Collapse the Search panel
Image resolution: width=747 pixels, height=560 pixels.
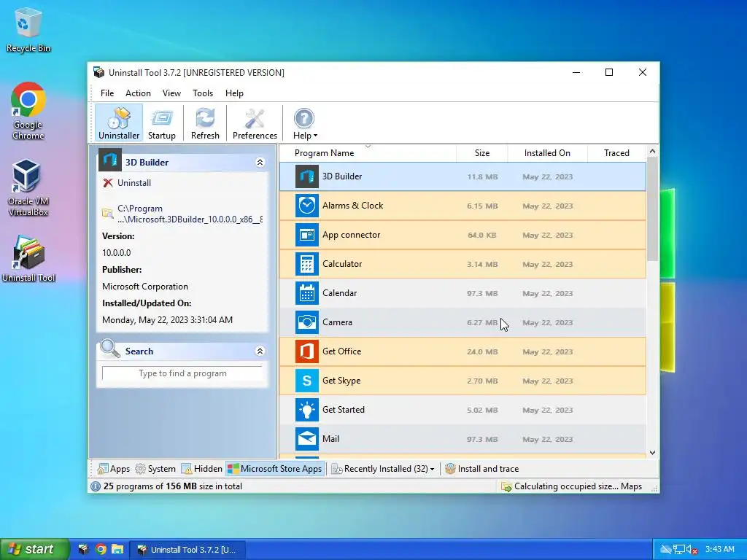pos(260,351)
